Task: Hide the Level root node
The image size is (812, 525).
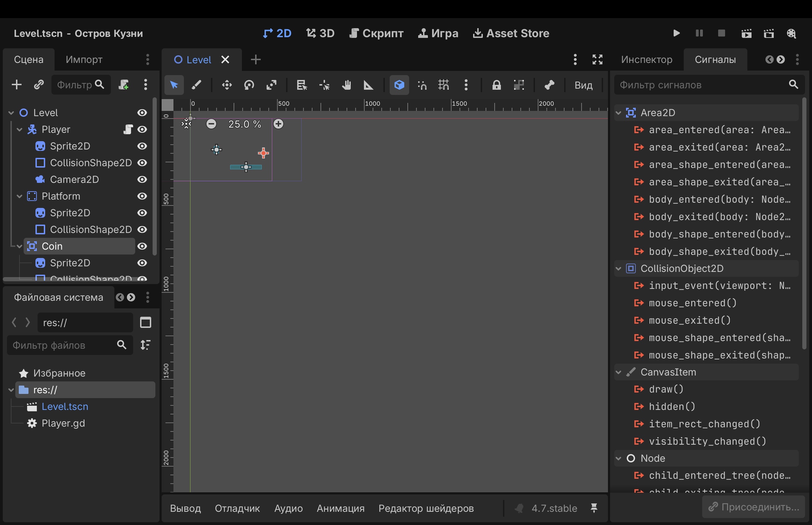Action: [x=142, y=113]
